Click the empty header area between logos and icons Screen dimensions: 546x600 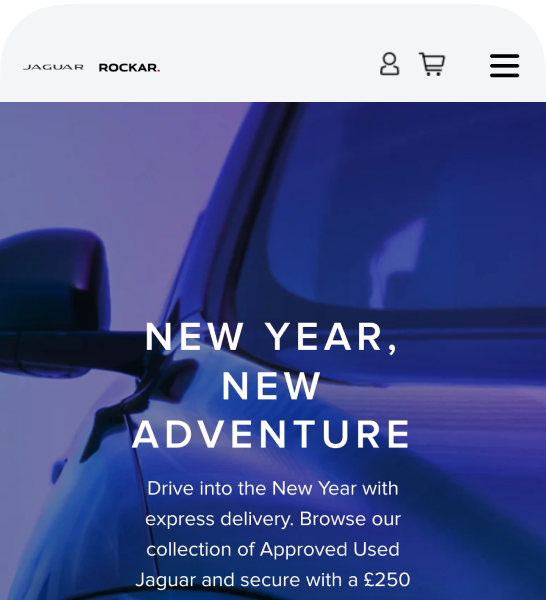tap(268, 67)
